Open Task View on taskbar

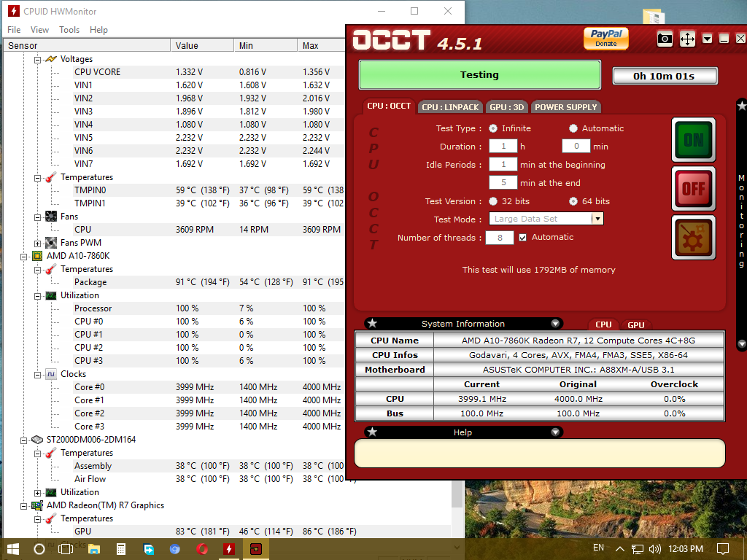point(65,549)
